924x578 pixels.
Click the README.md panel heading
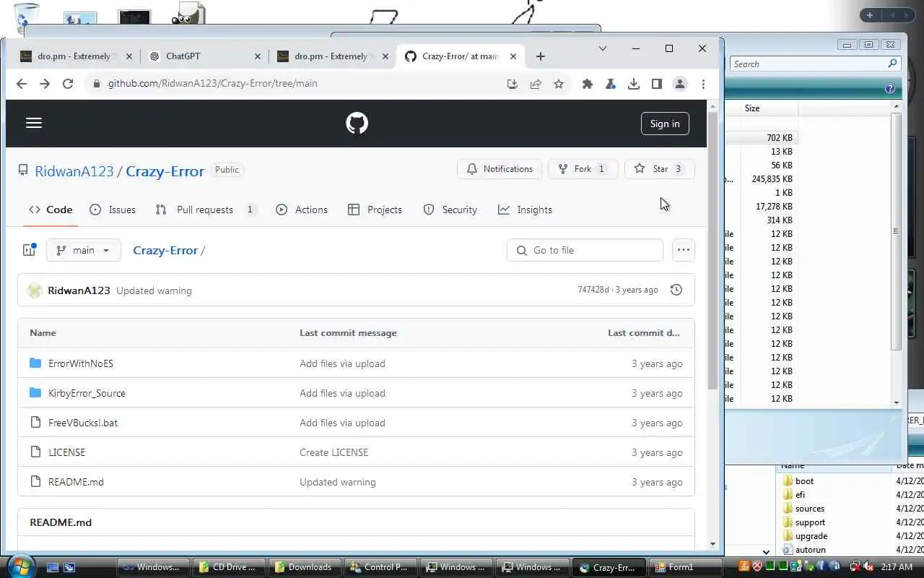coord(61,522)
